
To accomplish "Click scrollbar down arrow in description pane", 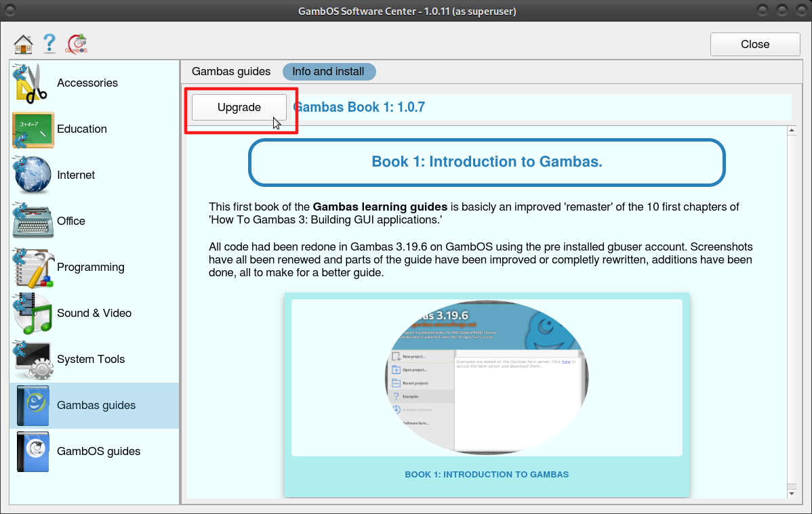I will tap(791, 493).
